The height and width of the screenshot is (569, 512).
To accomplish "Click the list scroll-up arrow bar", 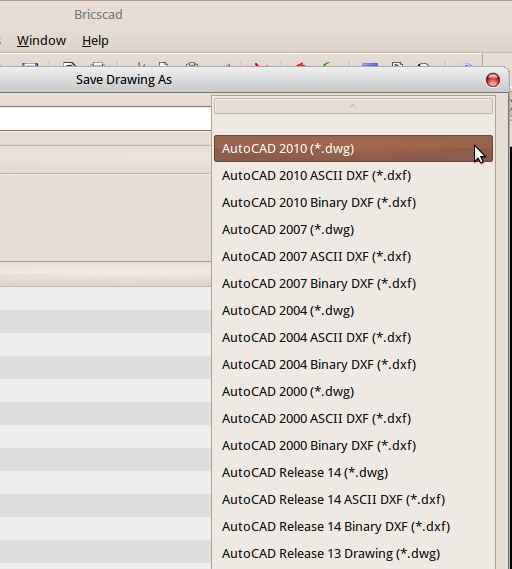I will point(353,106).
